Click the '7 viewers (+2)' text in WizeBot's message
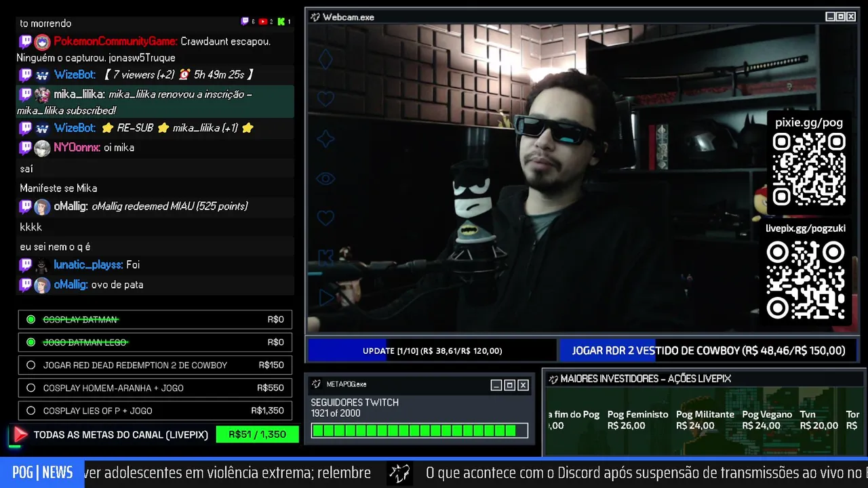Screen dimensions: 868x488 pos(144,75)
